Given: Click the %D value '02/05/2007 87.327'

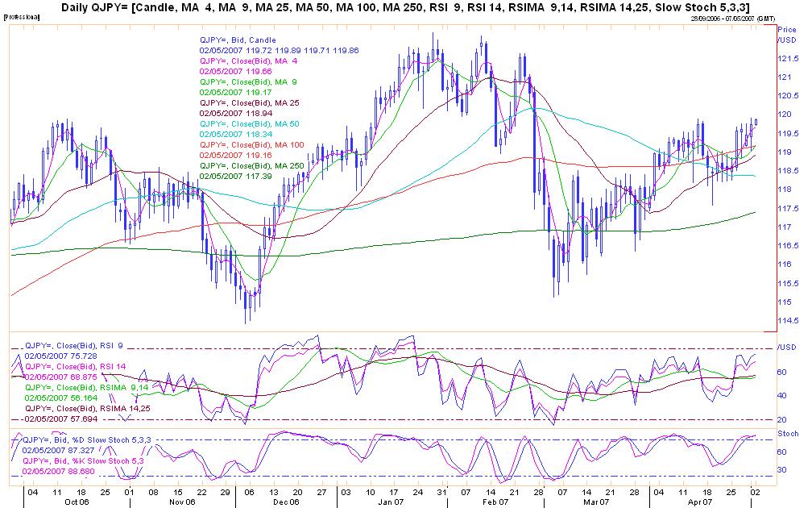Looking at the screenshot, I should [58, 451].
